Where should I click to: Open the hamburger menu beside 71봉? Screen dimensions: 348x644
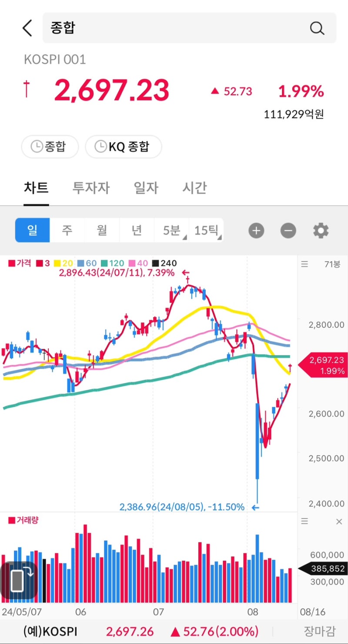[304, 264]
